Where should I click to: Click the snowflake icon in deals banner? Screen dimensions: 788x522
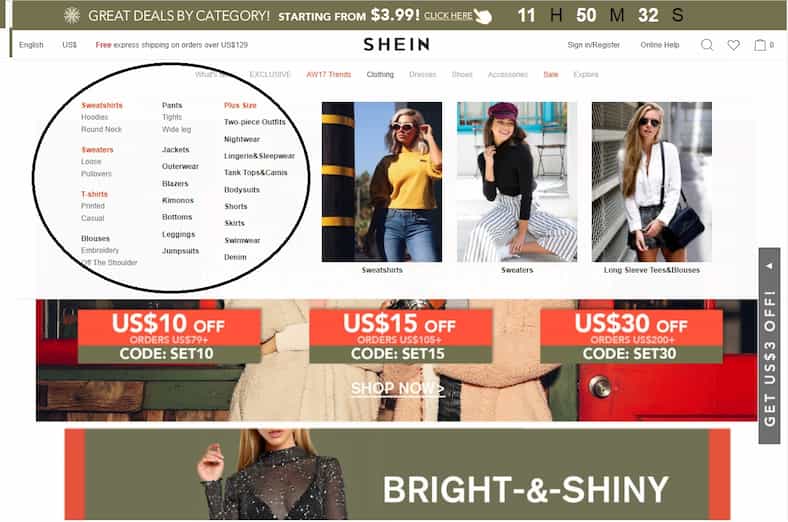point(72,16)
